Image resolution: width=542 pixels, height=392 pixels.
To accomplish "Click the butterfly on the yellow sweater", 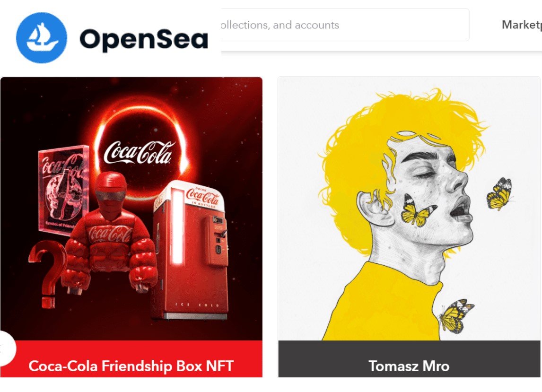I will tap(455, 316).
